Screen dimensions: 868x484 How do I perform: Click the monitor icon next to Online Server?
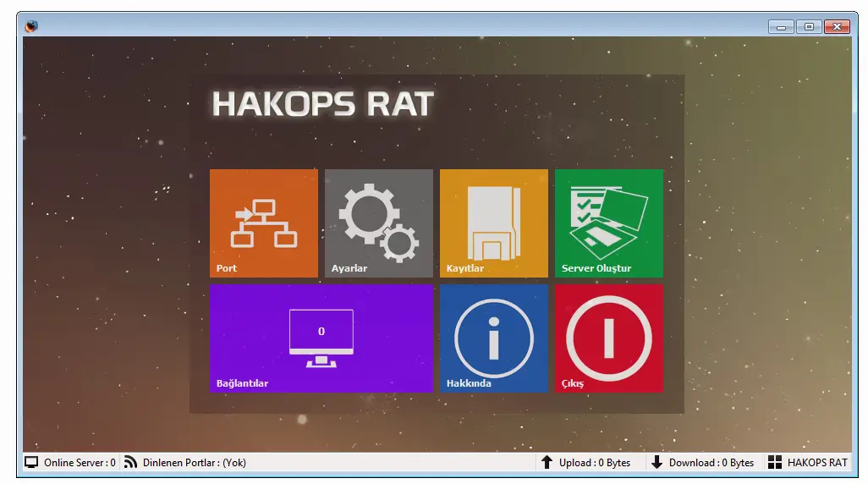(x=31, y=462)
